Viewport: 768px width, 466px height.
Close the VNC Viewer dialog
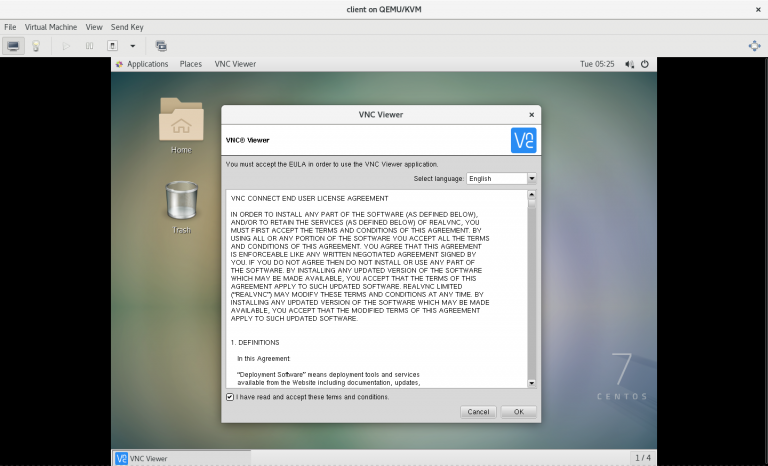point(531,115)
